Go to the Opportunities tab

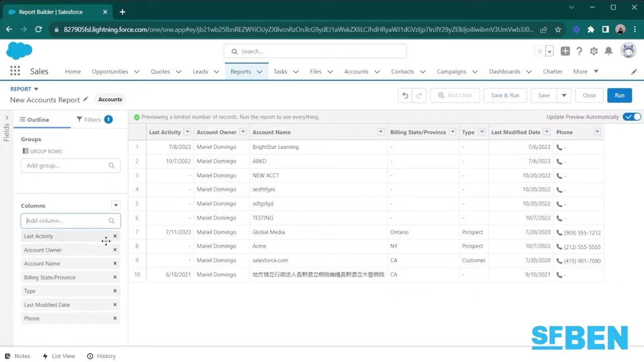click(x=110, y=71)
